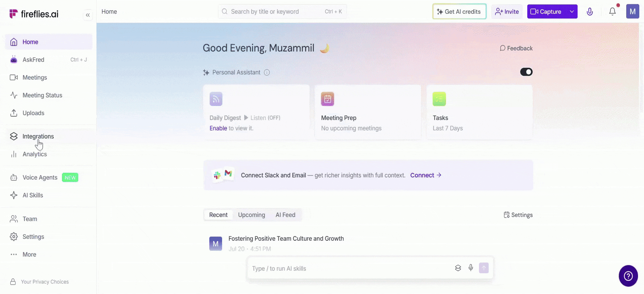Play the Daily Digest Listen toggle
This screenshot has height=294, width=644.
(262, 118)
